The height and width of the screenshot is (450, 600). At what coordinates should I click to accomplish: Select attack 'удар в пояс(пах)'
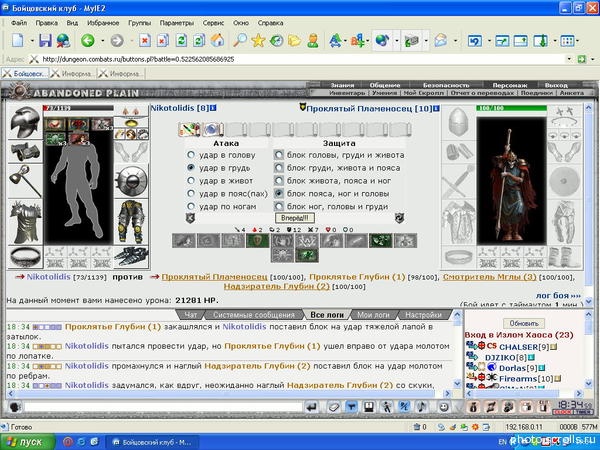pyautogui.click(x=191, y=194)
